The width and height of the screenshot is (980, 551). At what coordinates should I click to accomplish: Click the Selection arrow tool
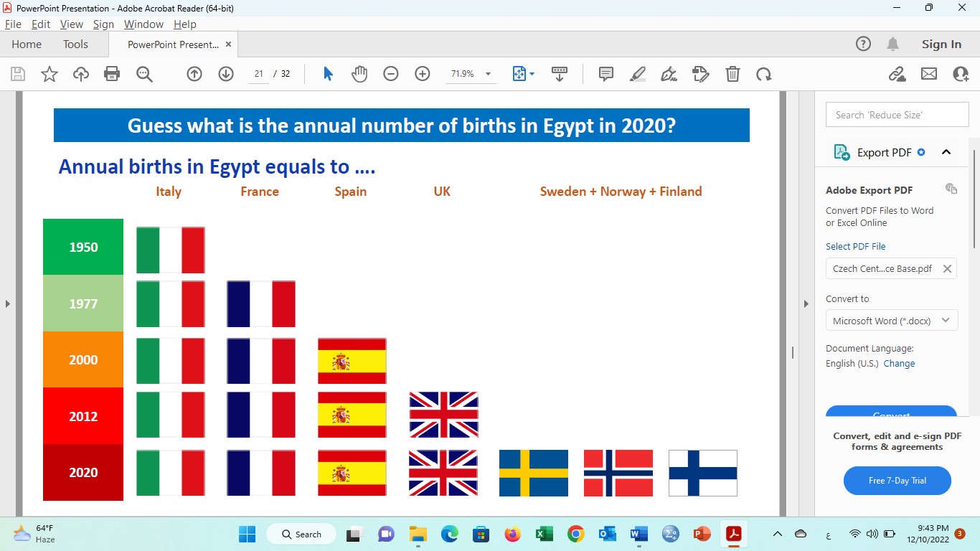click(328, 74)
